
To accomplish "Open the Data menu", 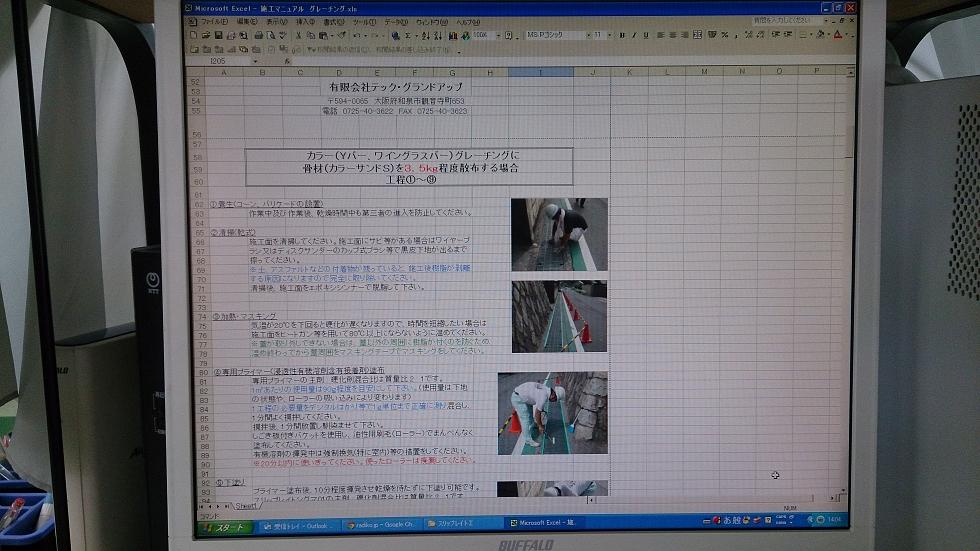I will coord(396,21).
